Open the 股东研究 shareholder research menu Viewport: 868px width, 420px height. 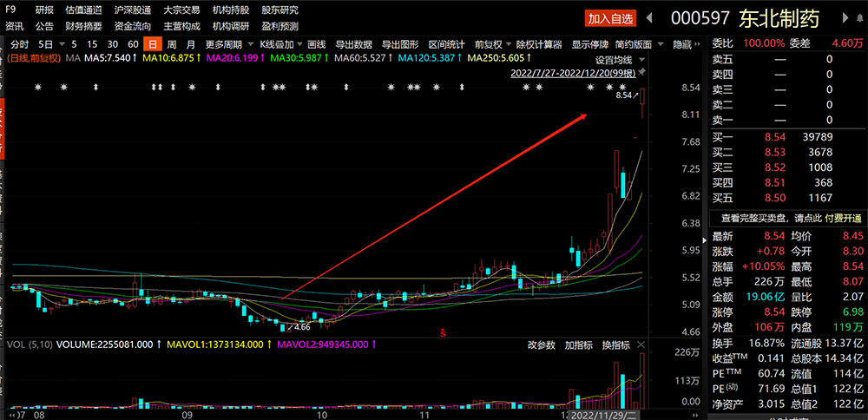click(x=280, y=10)
